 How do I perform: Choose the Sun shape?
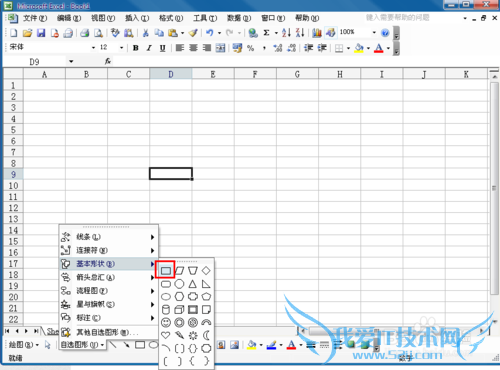(x=193, y=335)
